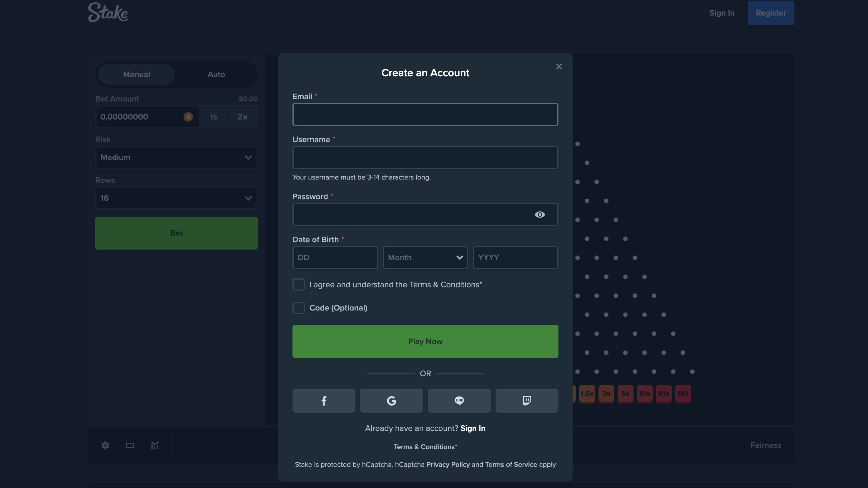
Task: Click into the Username input field
Action: pyautogui.click(x=425, y=157)
